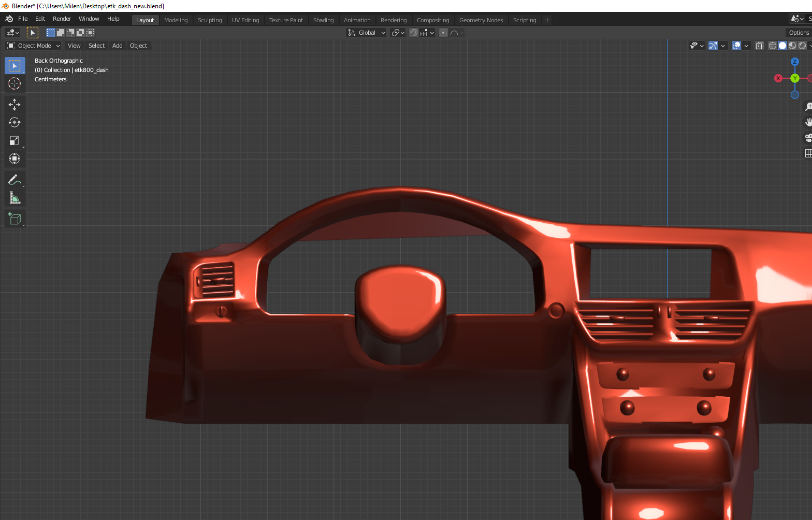Activate the Annotate pencil tool
This screenshot has height=520, width=812.
click(15, 180)
